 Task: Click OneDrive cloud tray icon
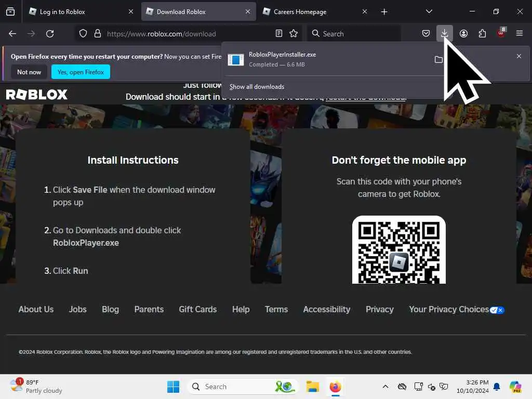[402, 387]
